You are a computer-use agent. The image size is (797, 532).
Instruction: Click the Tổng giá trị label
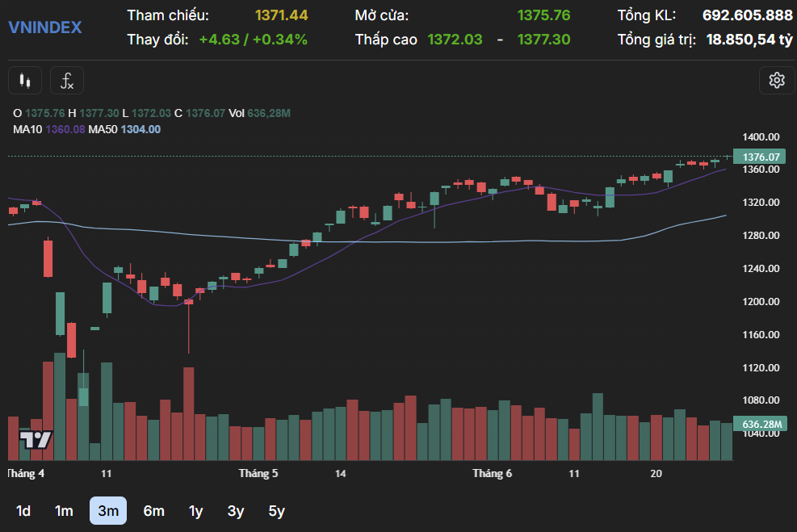[656, 40]
